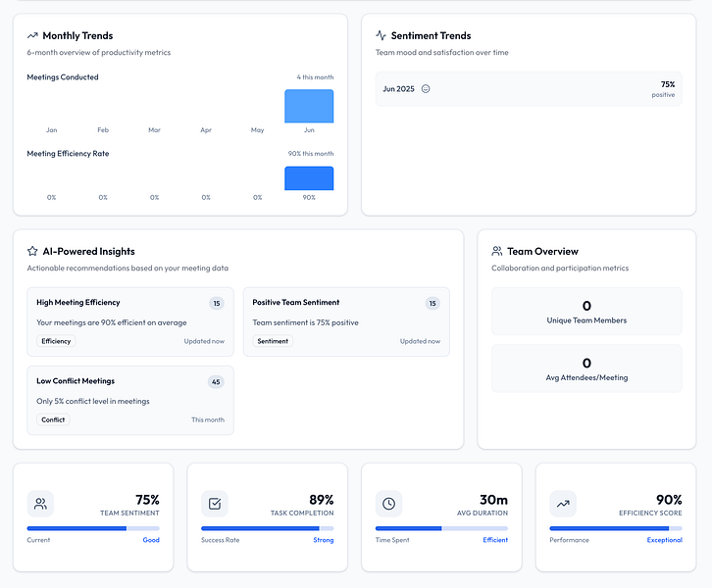The height and width of the screenshot is (588, 712).
Task: Open the Jun 2025 sentiment row
Action: (x=529, y=89)
